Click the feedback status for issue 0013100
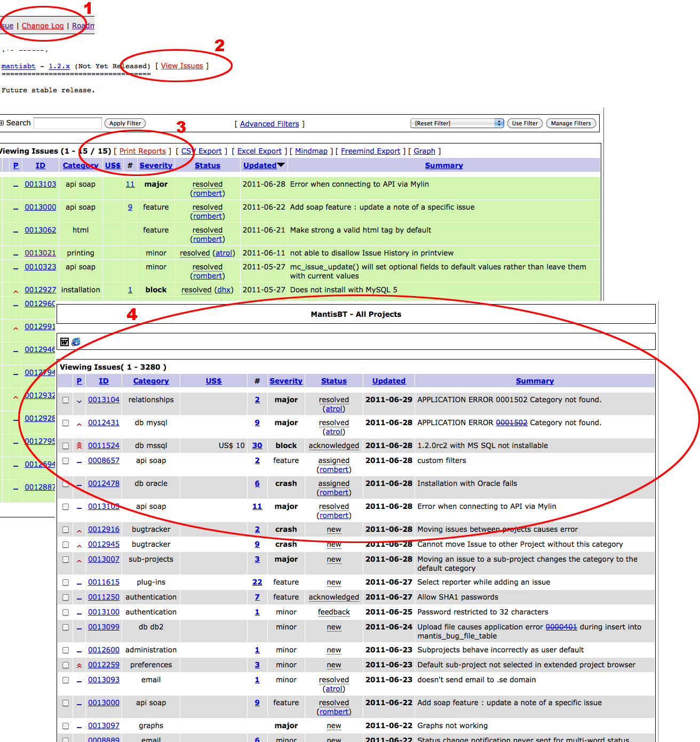700x742 pixels. click(334, 612)
